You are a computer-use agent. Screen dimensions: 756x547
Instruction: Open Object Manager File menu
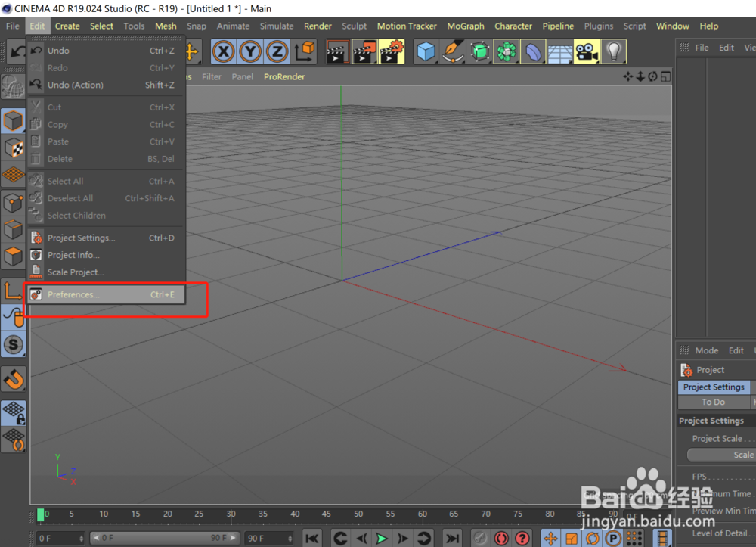pos(702,47)
